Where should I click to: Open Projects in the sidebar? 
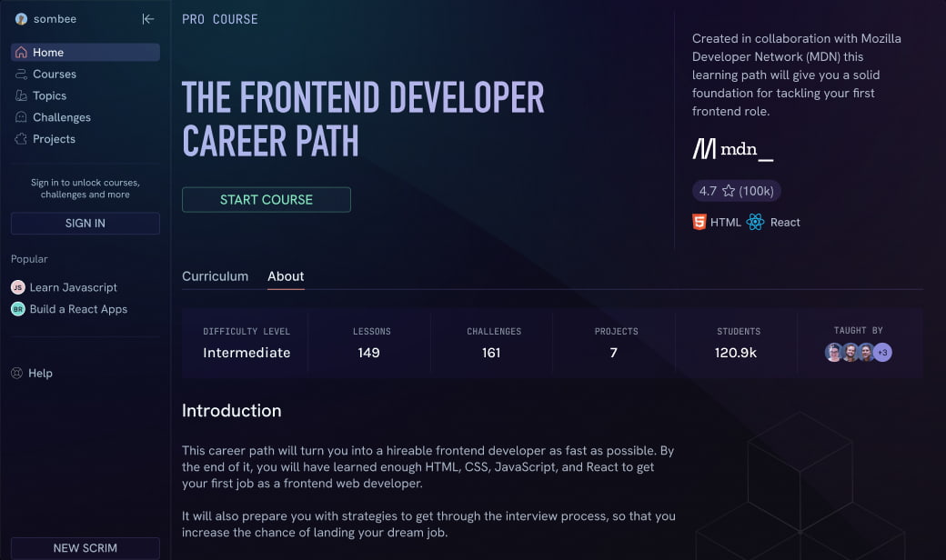(86, 139)
